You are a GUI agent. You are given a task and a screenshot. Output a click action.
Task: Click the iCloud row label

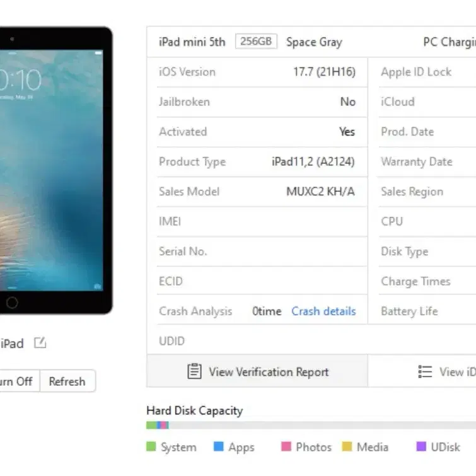(x=398, y=102)
